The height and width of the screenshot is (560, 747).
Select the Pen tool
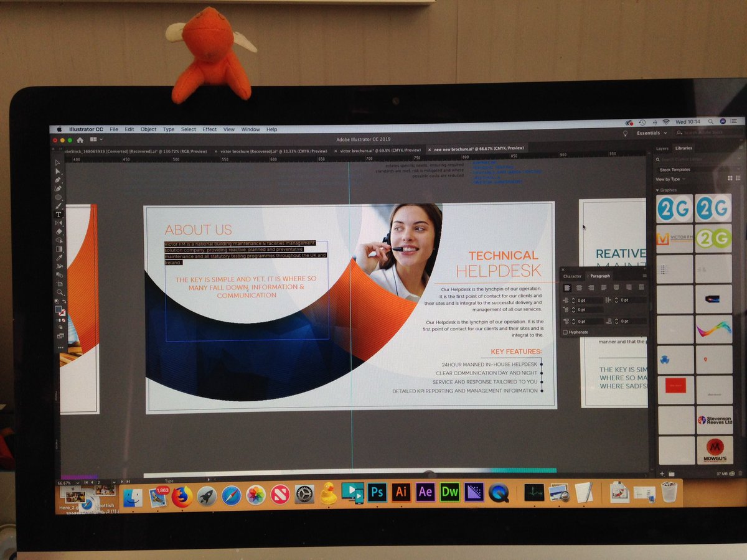click(58, 179)
